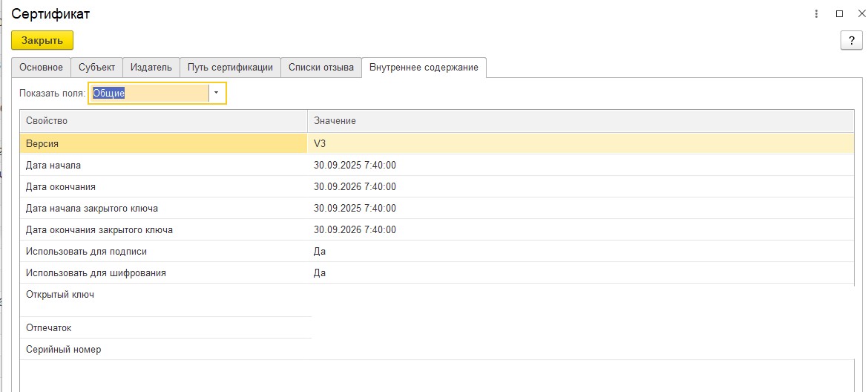Image resolution: width=868 pixels, height=392 pixels.
Task: Select the Дата начала row
Action: tap(163, 165)
